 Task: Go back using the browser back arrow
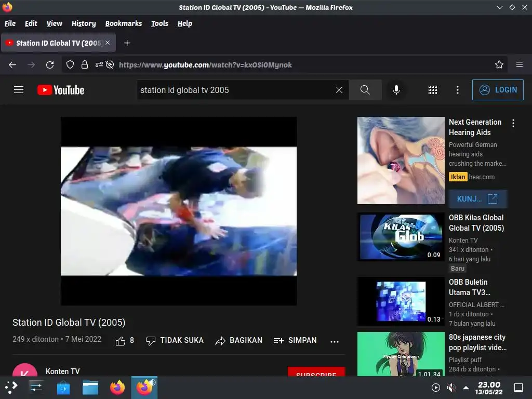tap(12, 65)
